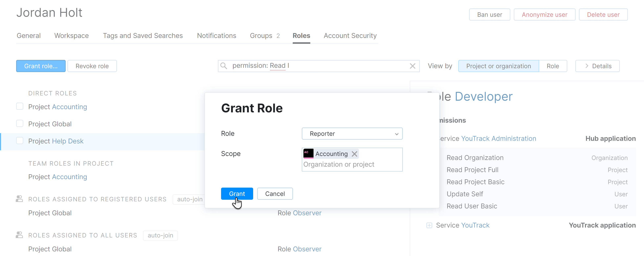Open the Groups tab
644x256 pixels.
tap(261, 36)
